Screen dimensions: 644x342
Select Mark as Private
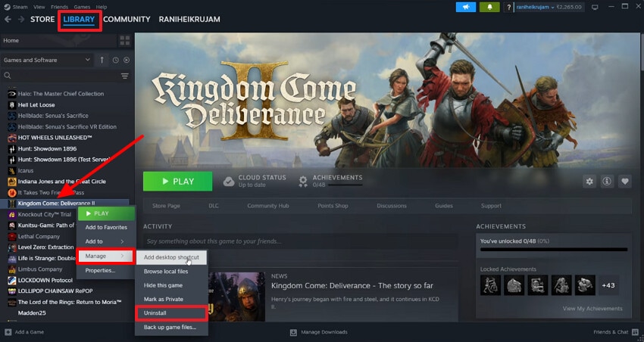click(x=171, y=300)
